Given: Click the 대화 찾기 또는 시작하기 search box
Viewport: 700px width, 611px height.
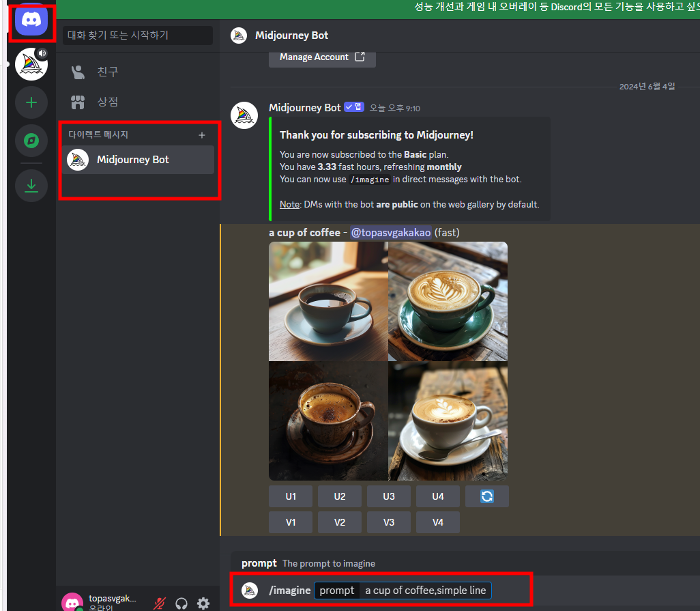Looking at the screenshot, I should pos(138,35).
